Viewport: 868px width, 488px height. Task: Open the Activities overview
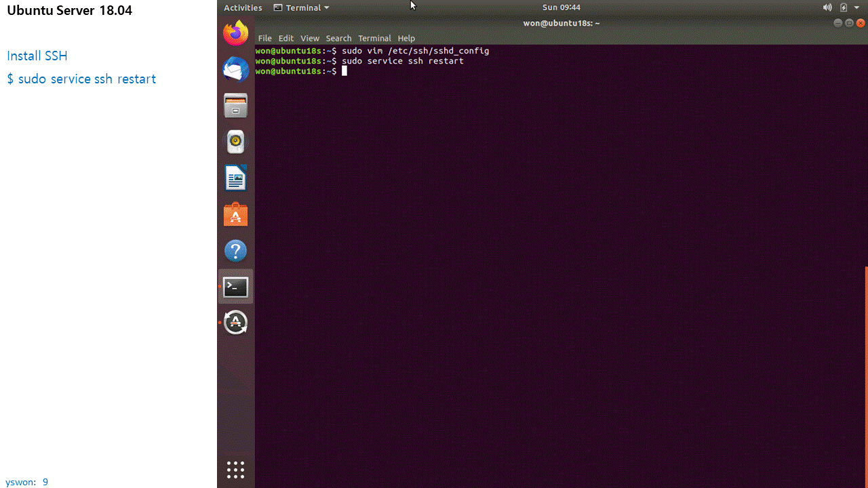[x=243, y=7]
